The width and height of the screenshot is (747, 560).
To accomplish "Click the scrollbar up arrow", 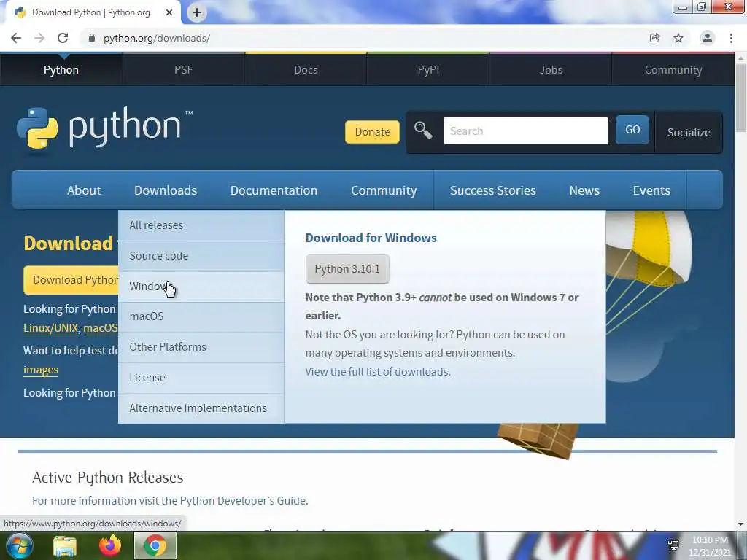I will click(x=740, y=58).
